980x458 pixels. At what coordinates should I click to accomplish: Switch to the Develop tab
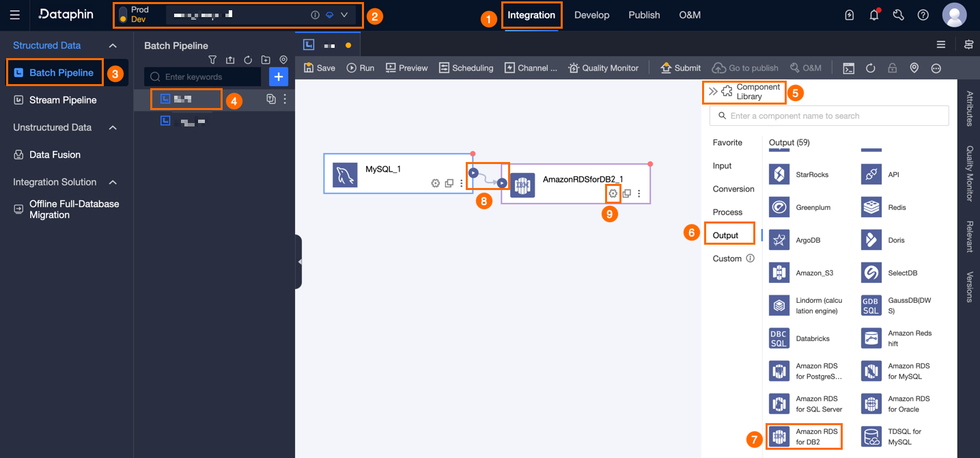click(x=591, y=15)
